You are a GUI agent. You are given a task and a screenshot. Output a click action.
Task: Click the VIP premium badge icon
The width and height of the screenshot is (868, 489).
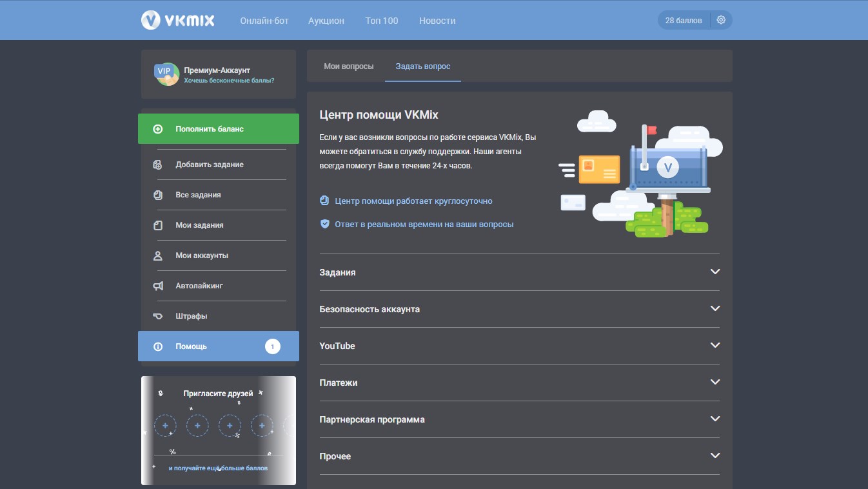(166, 74)
